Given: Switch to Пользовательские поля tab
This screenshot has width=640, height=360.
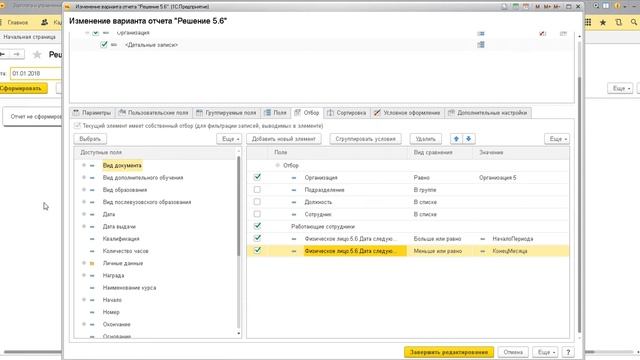Looking at the screenshot, I should 153,113.
